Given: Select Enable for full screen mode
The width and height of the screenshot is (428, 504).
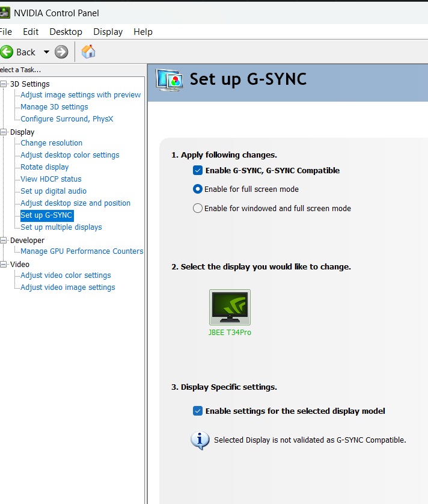Looking at the screenshot, I should [198, 189].
